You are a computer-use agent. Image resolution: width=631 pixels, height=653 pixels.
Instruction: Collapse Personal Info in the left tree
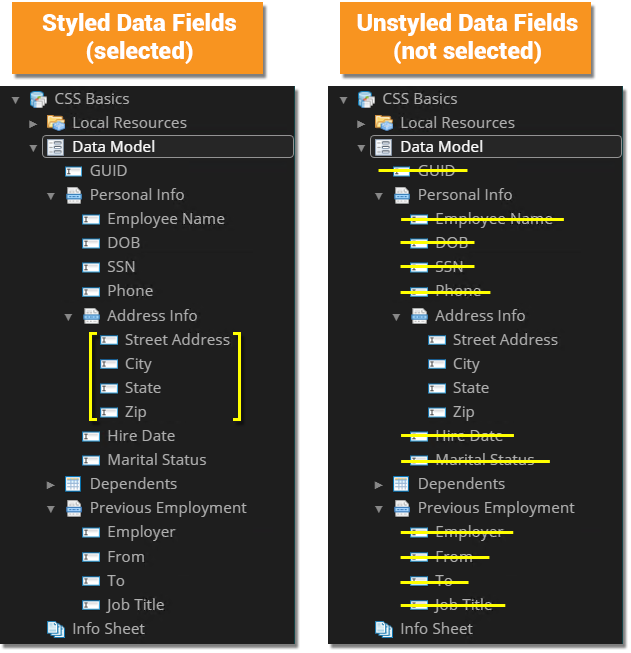(51, 196)
